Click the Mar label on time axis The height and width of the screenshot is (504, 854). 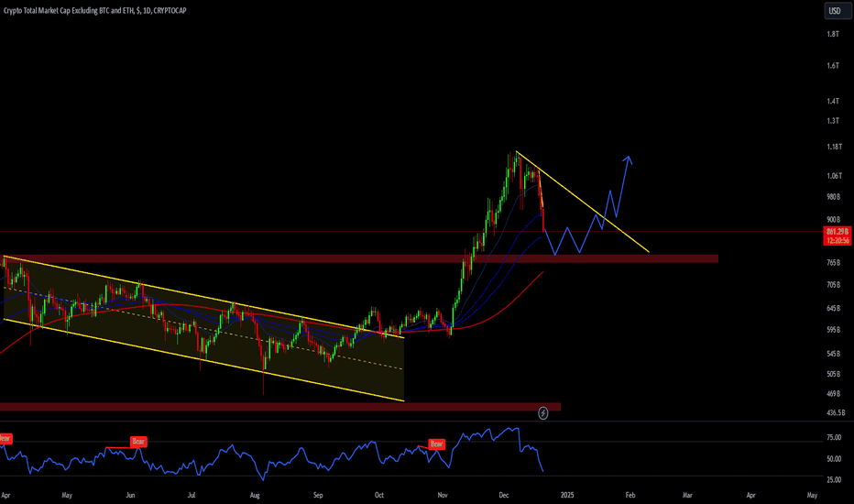687,495
